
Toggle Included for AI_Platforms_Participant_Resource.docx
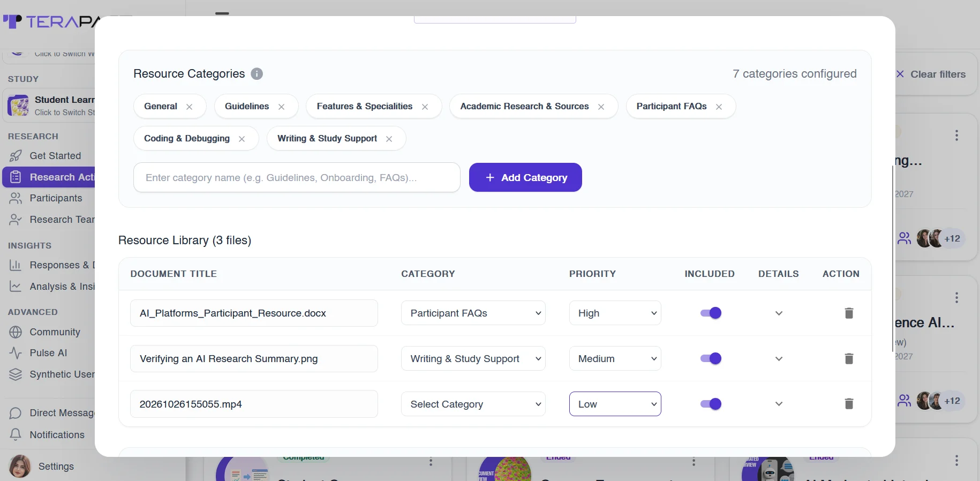click(711, 313)
